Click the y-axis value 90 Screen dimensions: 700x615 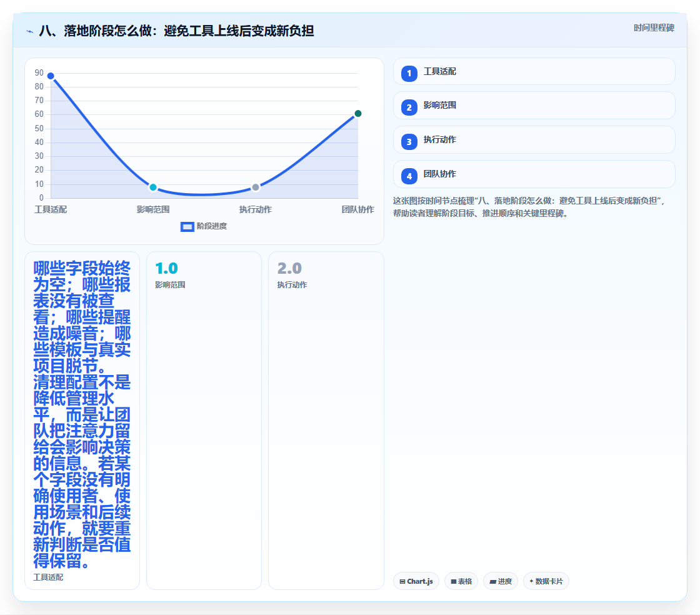pos(39,72)
